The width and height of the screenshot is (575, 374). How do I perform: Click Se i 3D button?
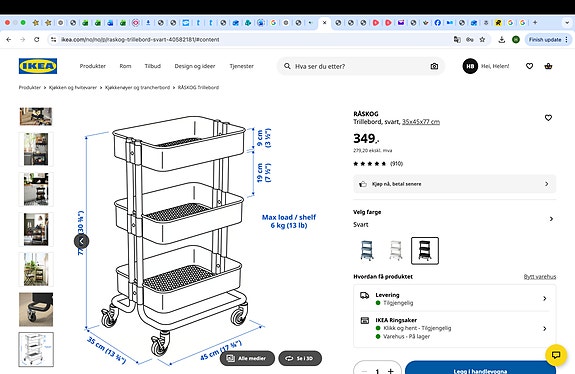[x=300, y=358]
